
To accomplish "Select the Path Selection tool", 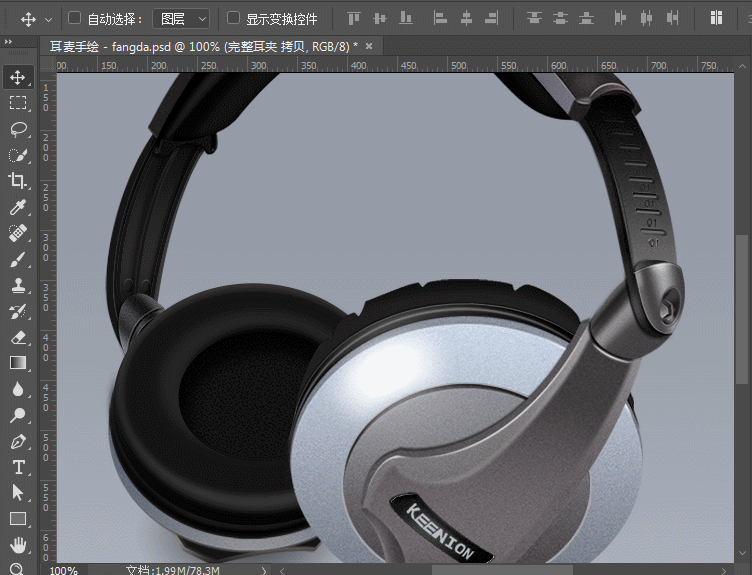I will (x=18, y=493).
